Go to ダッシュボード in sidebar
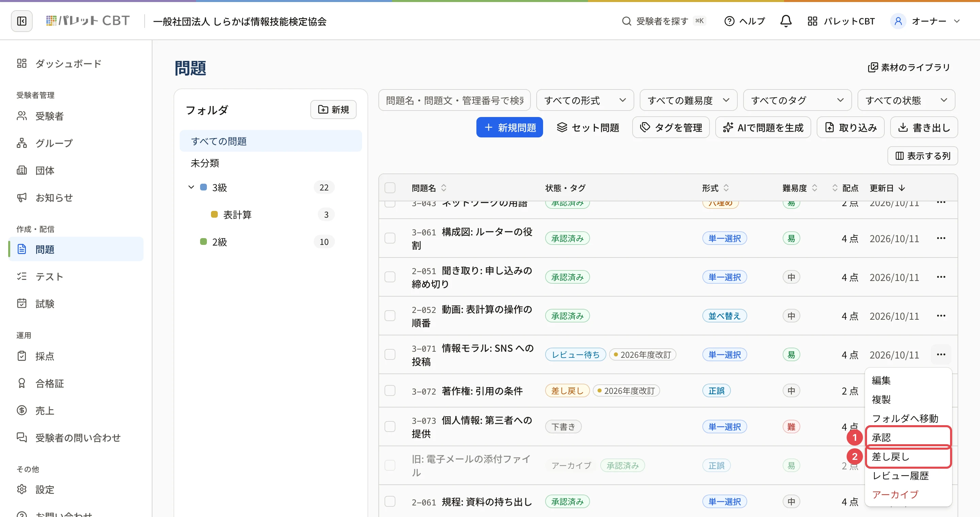This screenshot has width=980, height=517. (x=76, y=63)
